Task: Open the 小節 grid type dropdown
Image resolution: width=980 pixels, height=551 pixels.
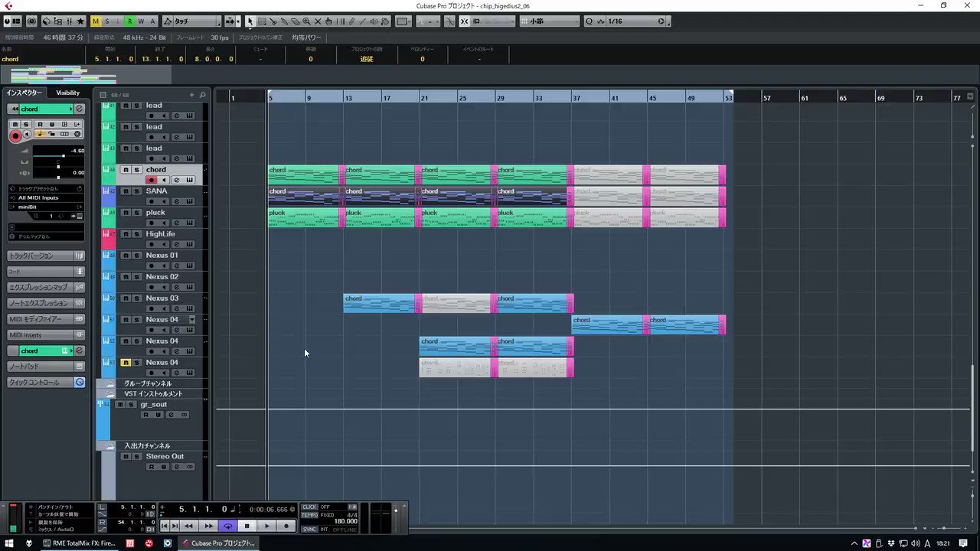Action: tap(549, 21)
